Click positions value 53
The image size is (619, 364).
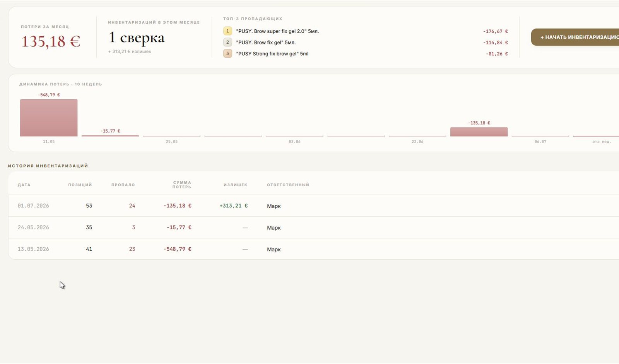89,206
